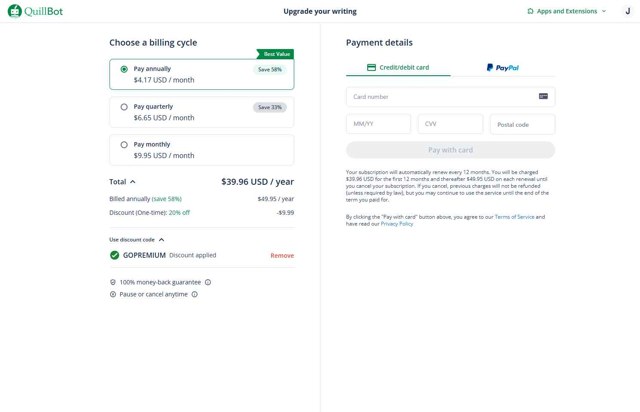
Task: Click the card brand icon in Card number field
Action: point(543,97)
